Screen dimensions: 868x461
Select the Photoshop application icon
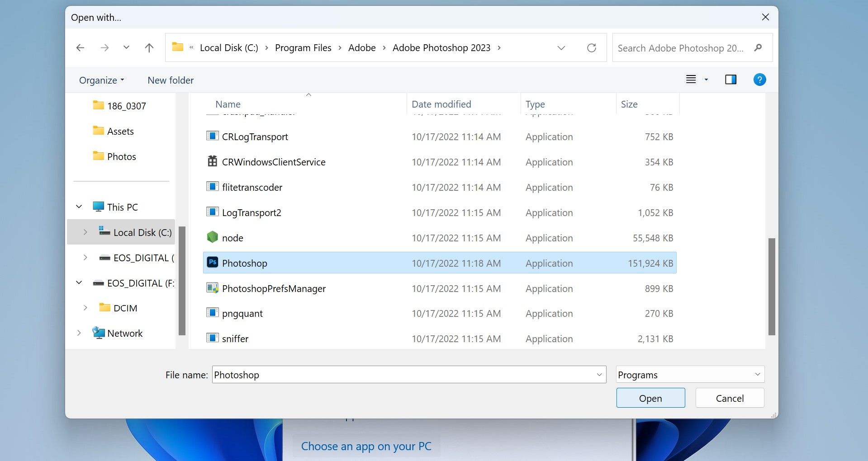212,262
